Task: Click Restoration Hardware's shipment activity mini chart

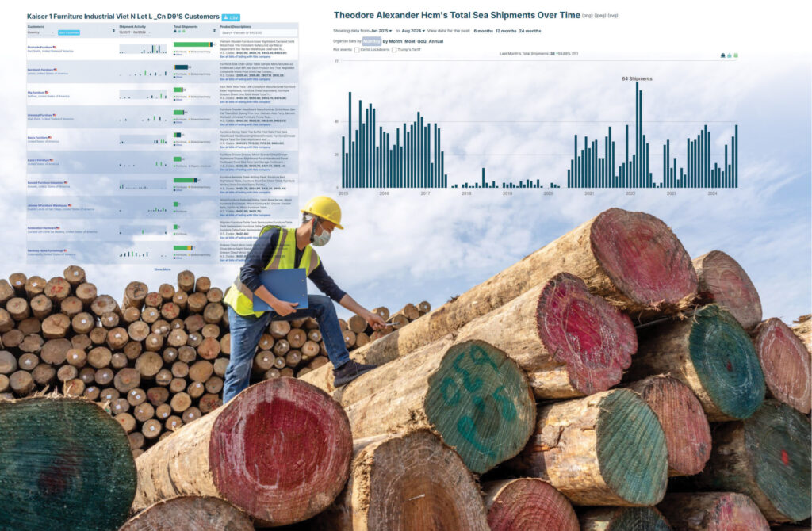Action: point(143,230)
